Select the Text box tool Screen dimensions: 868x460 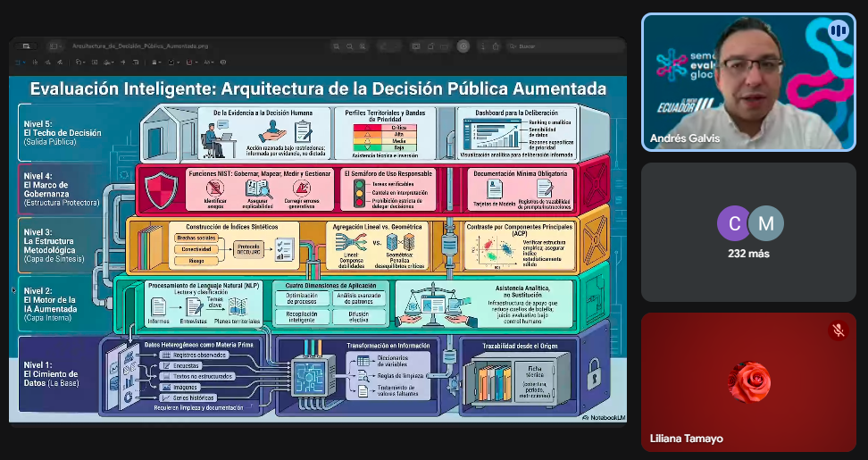coord(95,63)
